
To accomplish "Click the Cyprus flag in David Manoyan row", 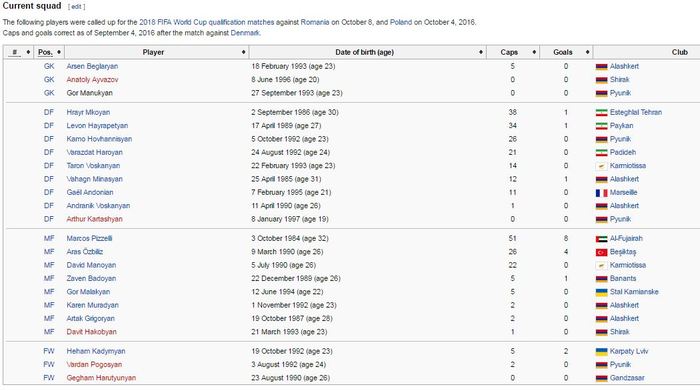I will pos(601,266).
